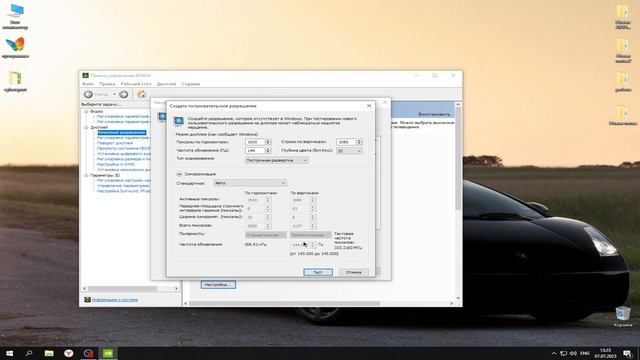This screenshot has width=640, height=360.
Task: Click the Отмена button
Action: (353, 272)
